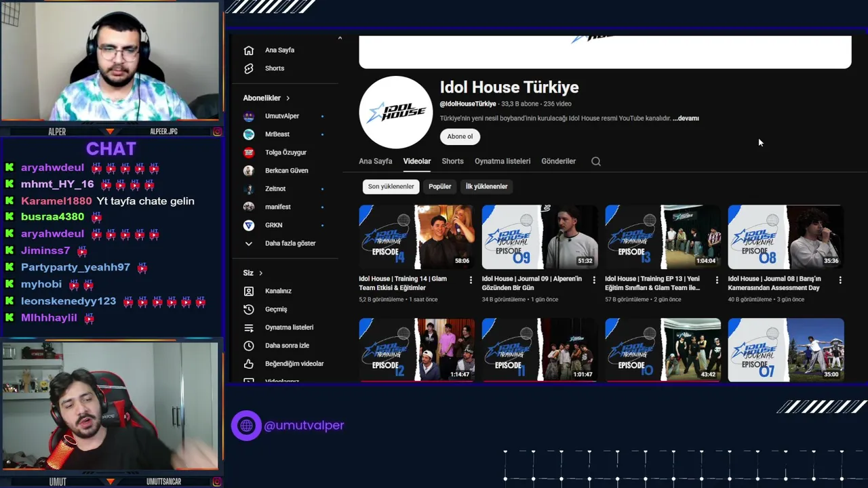Open the Gönderiler tab
The height and width of the screenshot is (488, 868).
tap(558, 161)
